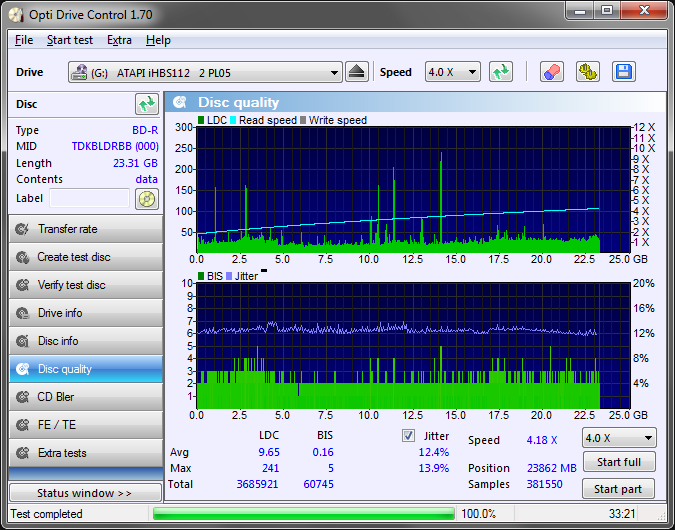Click the Start full button
This screenshot has height=530, width=675.
[x=619, y=462]
